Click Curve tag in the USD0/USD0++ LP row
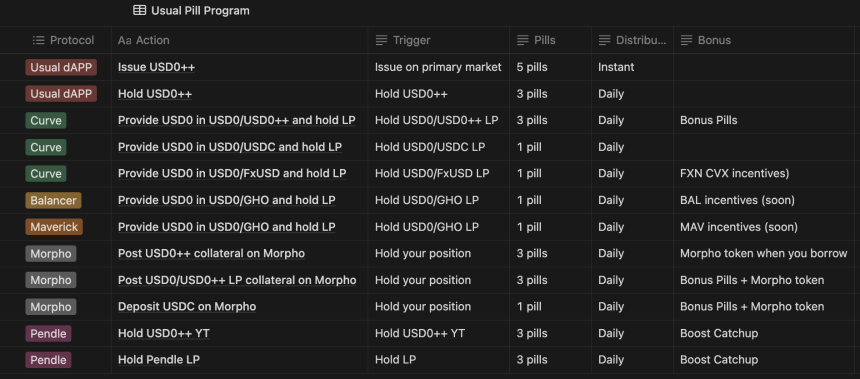This screenshot has width=860, height=379. click(46, 120)
